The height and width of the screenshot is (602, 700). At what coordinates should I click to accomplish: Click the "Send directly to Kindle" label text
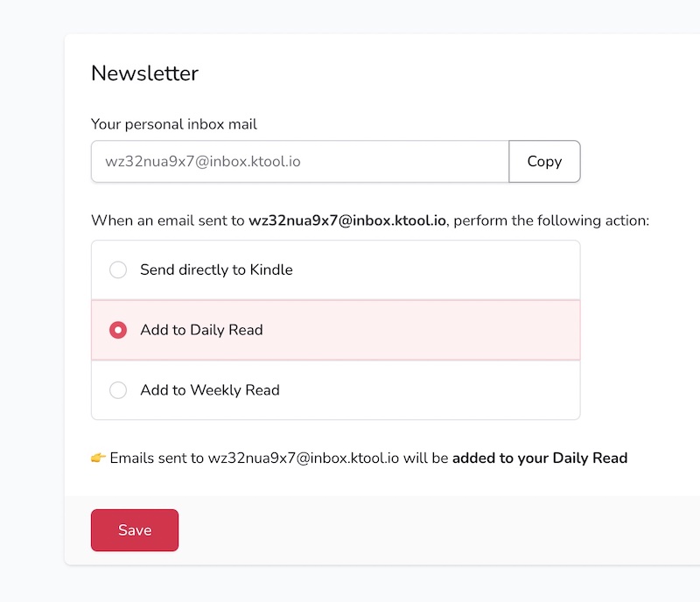(216, 270)
